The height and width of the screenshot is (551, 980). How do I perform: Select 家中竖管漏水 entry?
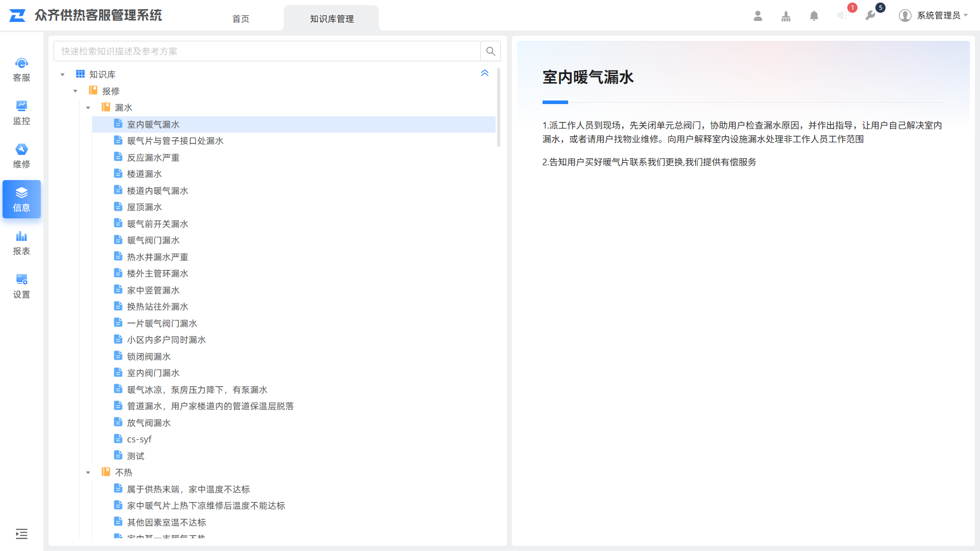(153, 290)
